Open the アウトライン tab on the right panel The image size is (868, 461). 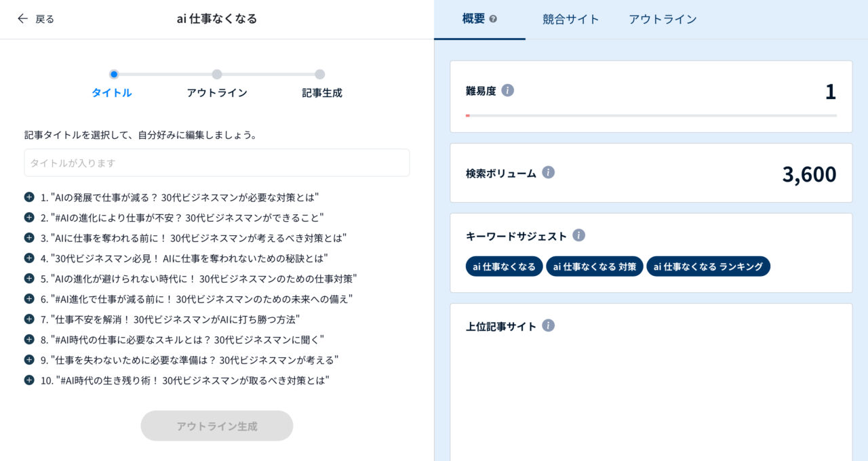coord(663,19)
